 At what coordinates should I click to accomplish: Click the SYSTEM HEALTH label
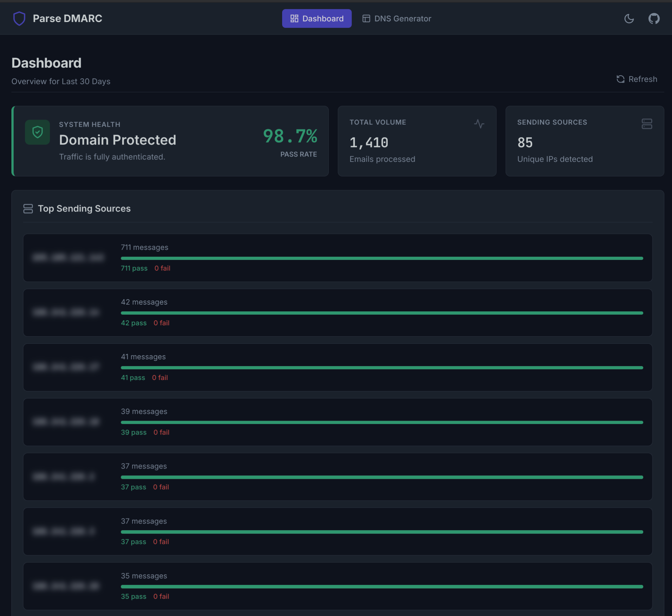point(90,124)
